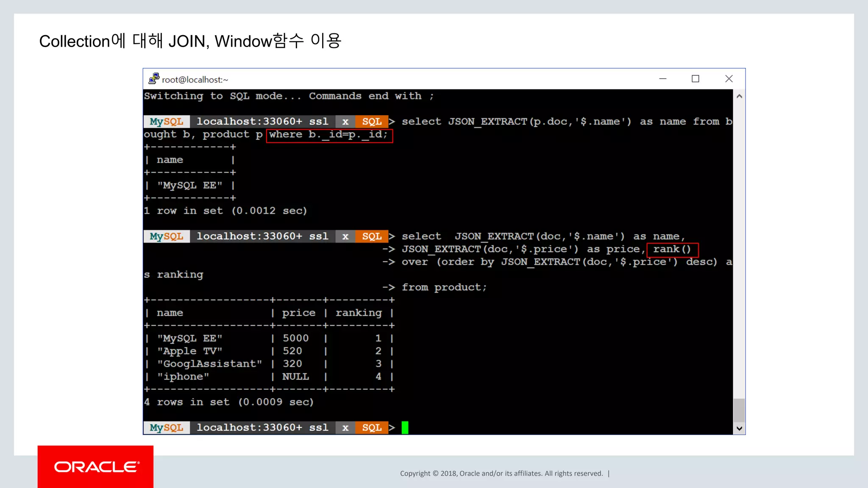868x488 pixels.
Task: Maximize the root@localhost terminal window
Action: tap(696, 79)
